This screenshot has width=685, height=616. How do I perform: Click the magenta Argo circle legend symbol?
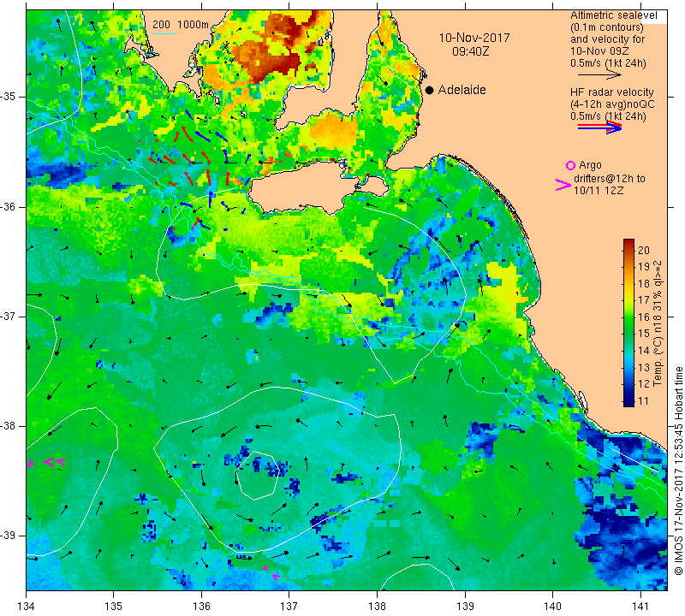570,165
